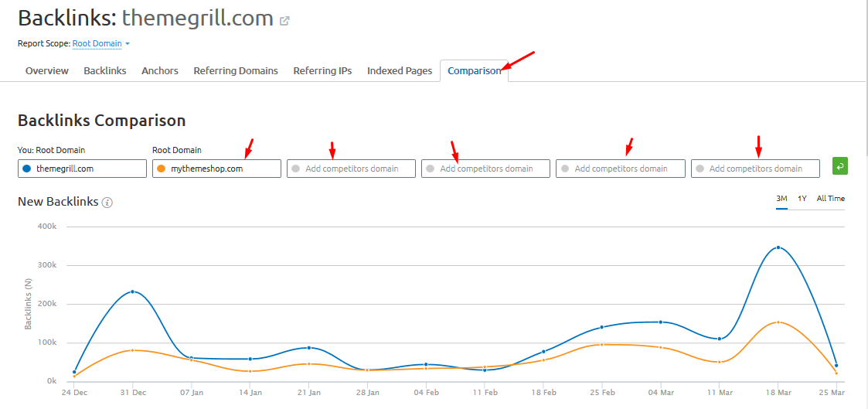Expand the Report Scope Root Domain dropdown

click(x=100, y=43)
